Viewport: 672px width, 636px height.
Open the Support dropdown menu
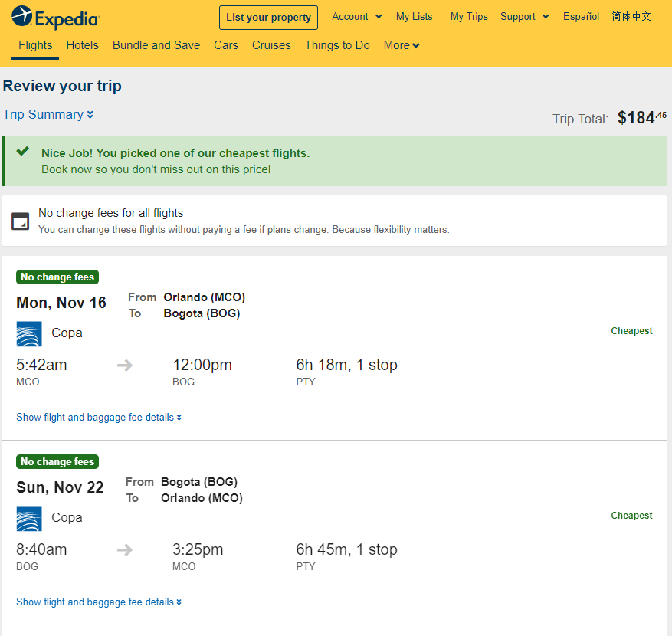525,16
